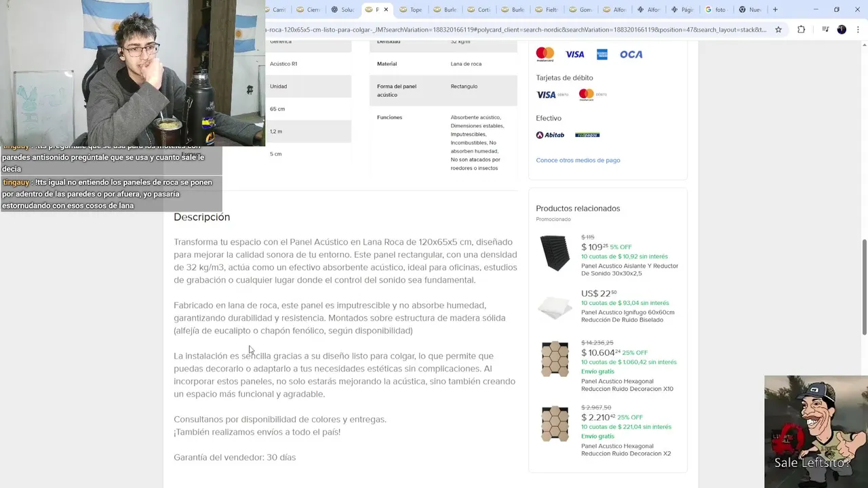Bookmark this page with the star icon
The image size is (868, 488).
(778, 30)
